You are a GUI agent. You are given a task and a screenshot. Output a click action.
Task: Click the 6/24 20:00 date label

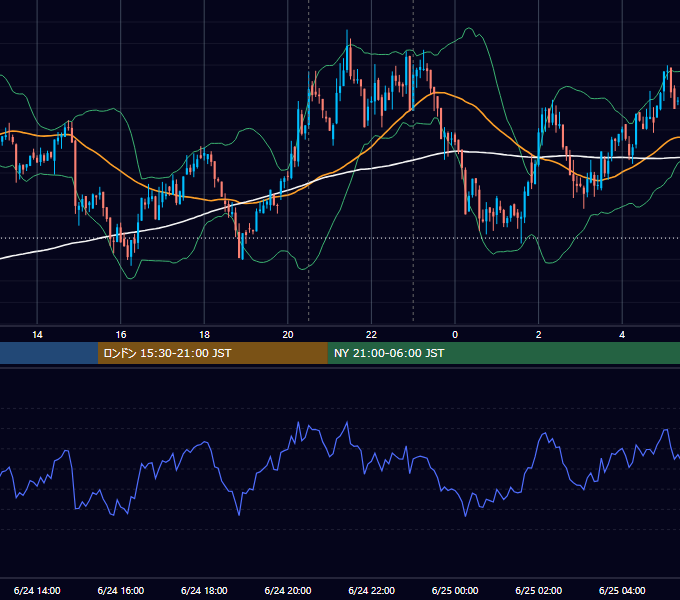pos(288,590)
